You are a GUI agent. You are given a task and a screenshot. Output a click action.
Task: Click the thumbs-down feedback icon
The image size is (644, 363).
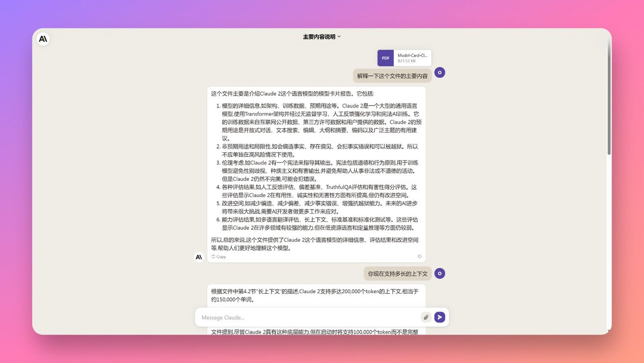click(x=420, y=257)
